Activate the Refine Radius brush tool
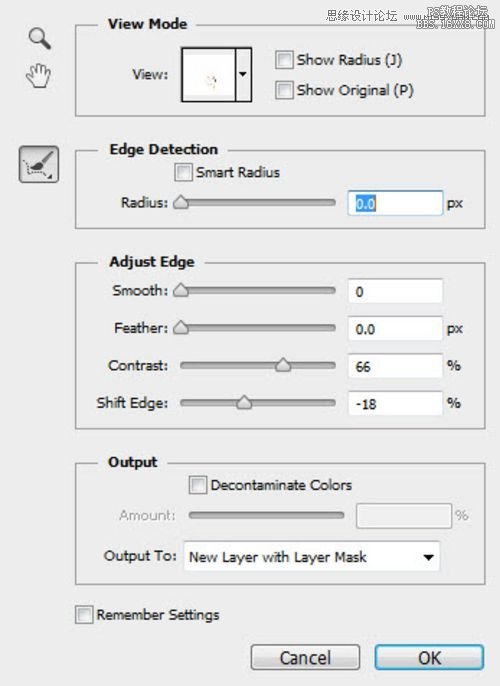Viewport: 500px width, 686px height. pyautogui.click(x=39, y=164)
